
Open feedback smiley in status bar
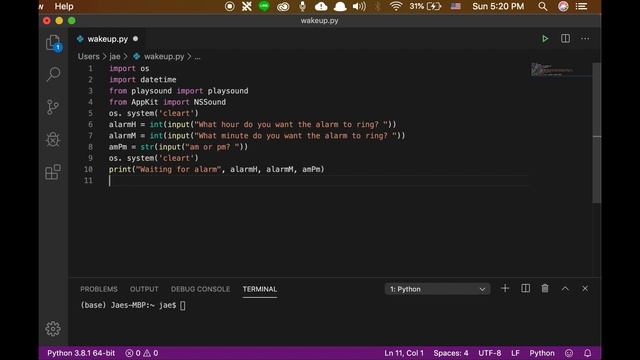point(569,353)
